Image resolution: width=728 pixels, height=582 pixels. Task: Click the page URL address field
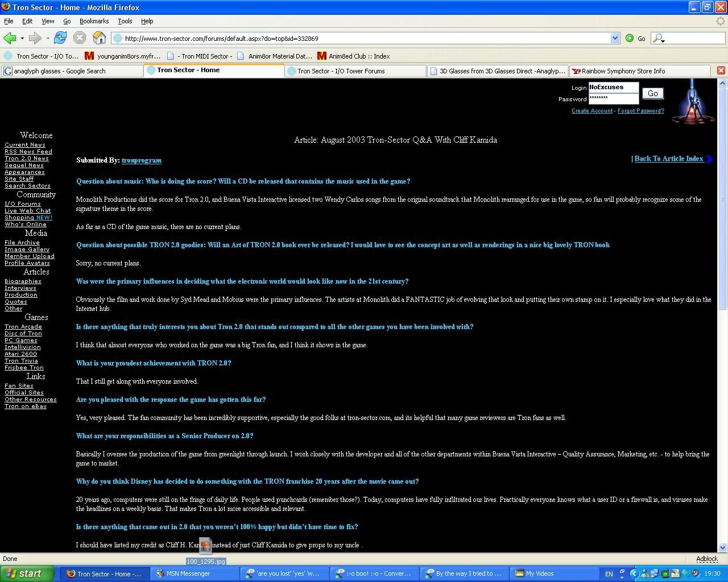click(361, 38)
